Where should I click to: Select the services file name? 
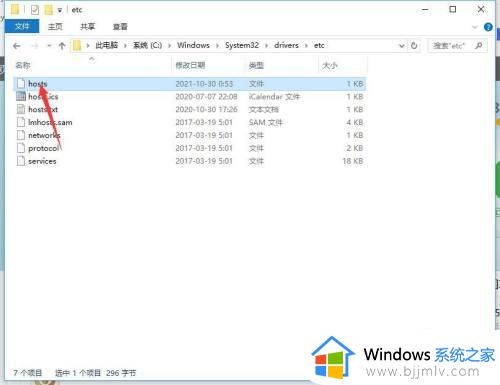point(42,161)
